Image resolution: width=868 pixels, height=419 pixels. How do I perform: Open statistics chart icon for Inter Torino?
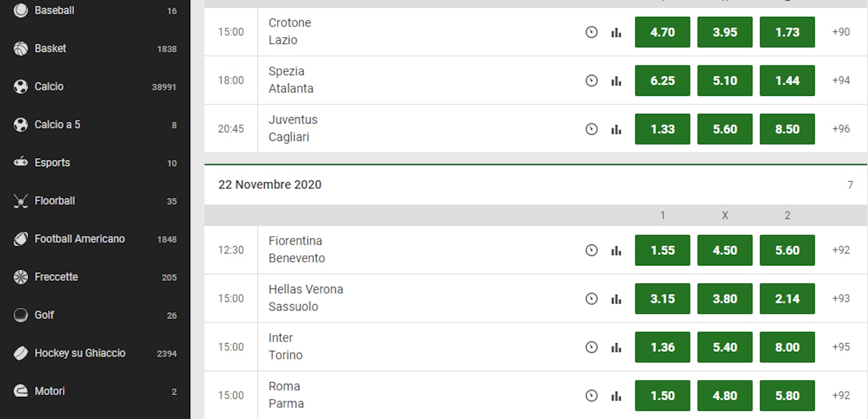[x=616, y=347]
